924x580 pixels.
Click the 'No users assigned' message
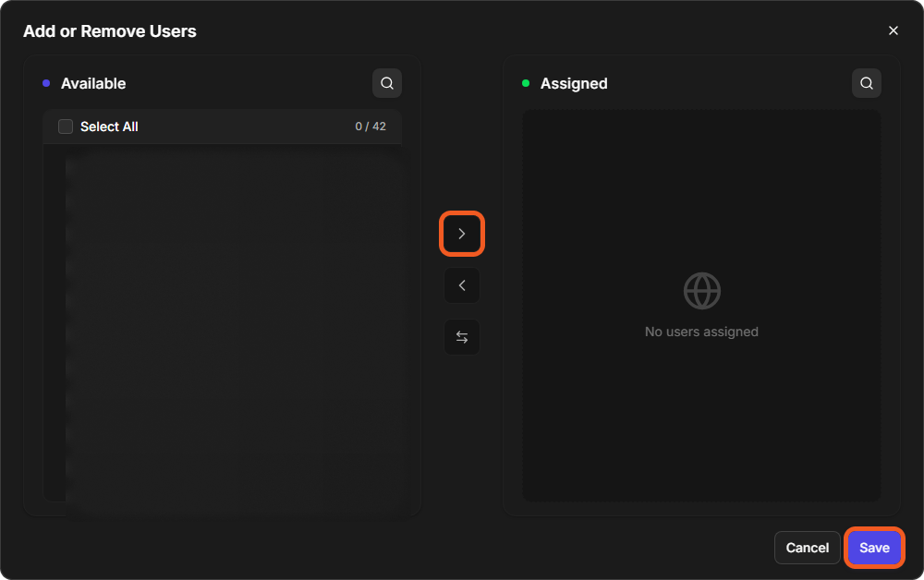pos(701,332)
